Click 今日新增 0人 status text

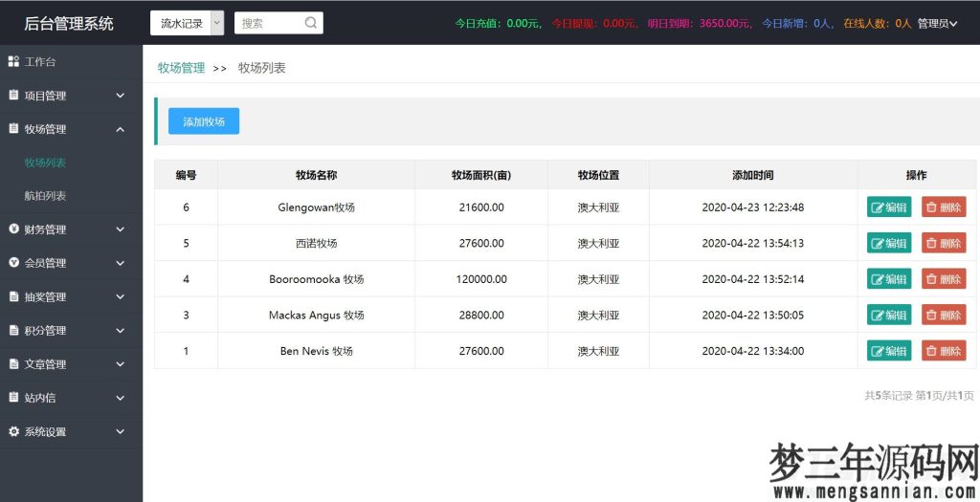[x=798, y=24]
